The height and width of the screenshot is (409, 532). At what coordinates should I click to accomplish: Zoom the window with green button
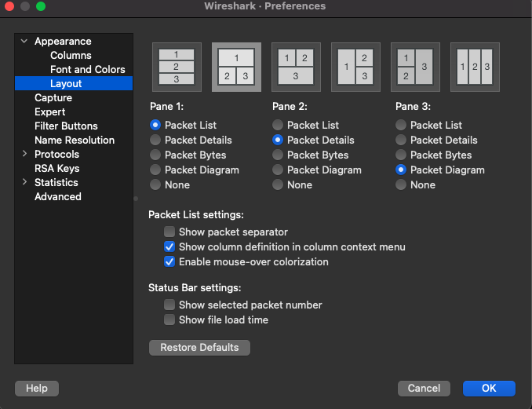click(x=41, y=6)
